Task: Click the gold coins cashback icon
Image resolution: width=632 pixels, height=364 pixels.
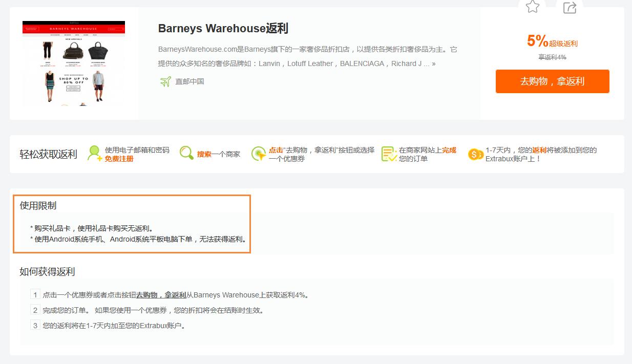Action: tap(476, 154)
